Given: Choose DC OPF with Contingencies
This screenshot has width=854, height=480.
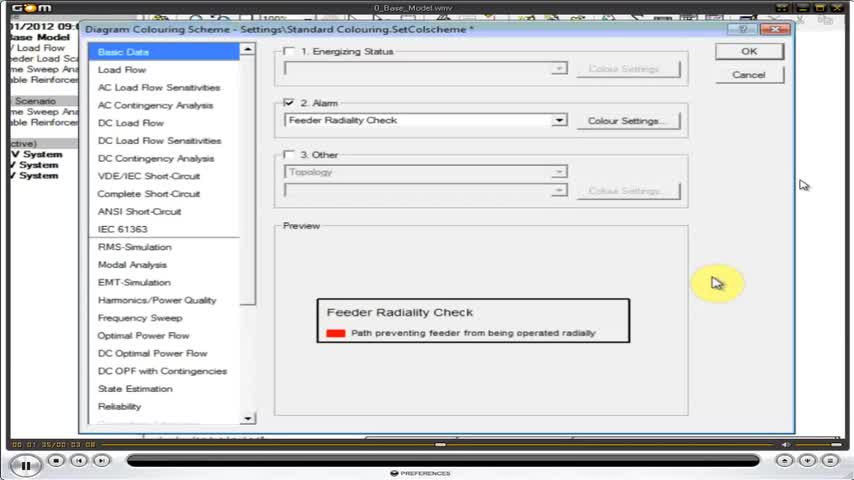Looking at the screenshot, I should point(162,371).
